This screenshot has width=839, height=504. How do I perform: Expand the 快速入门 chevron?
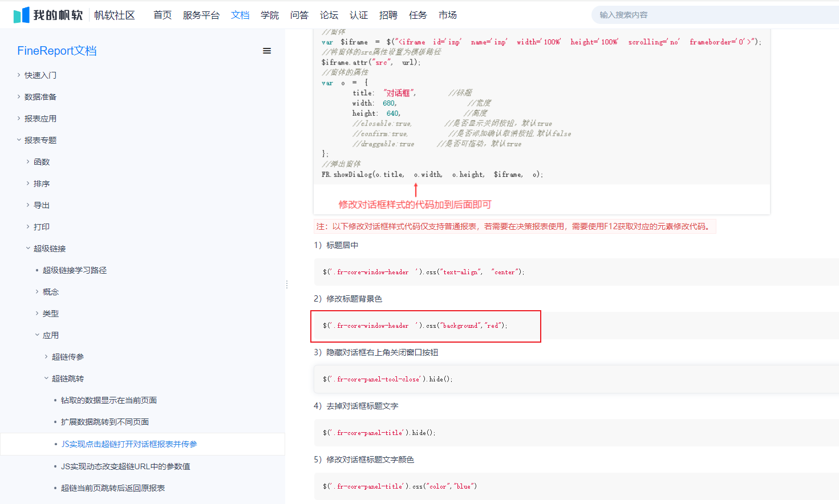coord(19,75)
